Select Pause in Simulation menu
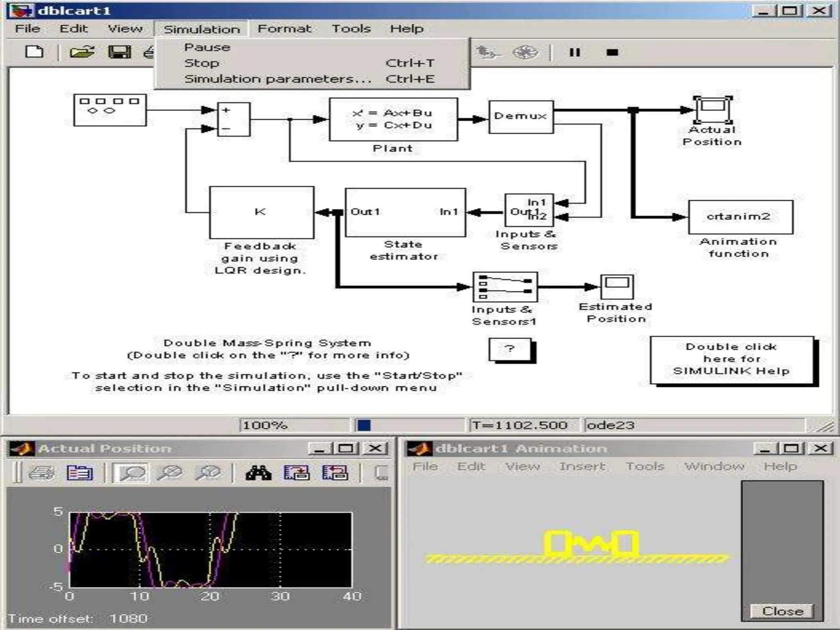The height and width of the screenshot is (630, 840). 207,48
